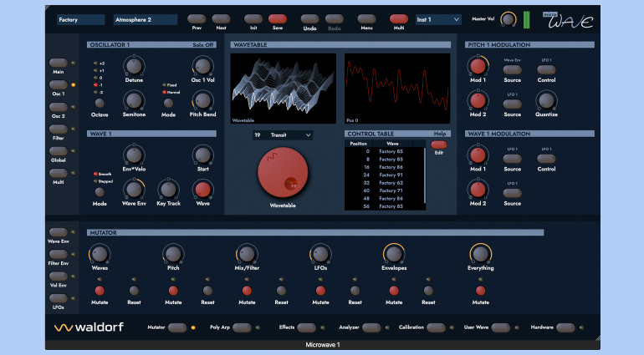
Task: Select the Factory 91 row in Control Table
Action: click(385, 175)
